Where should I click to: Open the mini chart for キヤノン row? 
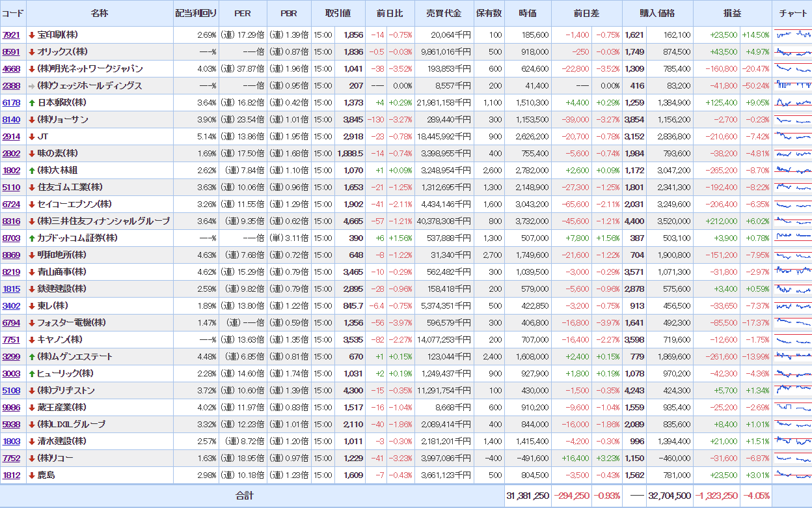point(792,339)
